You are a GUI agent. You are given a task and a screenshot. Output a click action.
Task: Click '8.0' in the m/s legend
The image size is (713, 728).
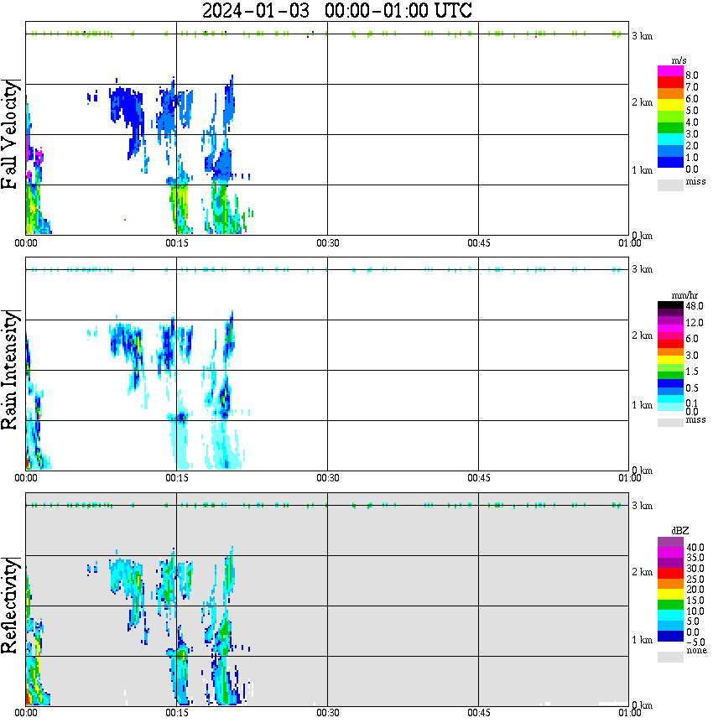coord(692,75)
